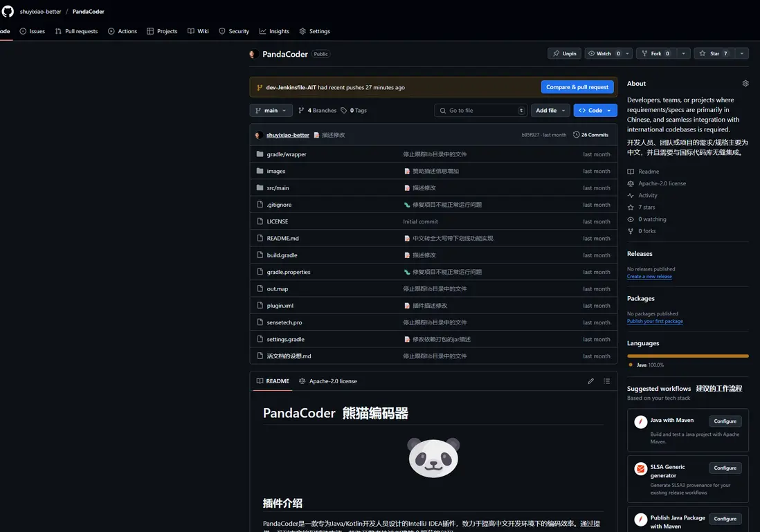Open the green Code dropdown button

point(595,111)
